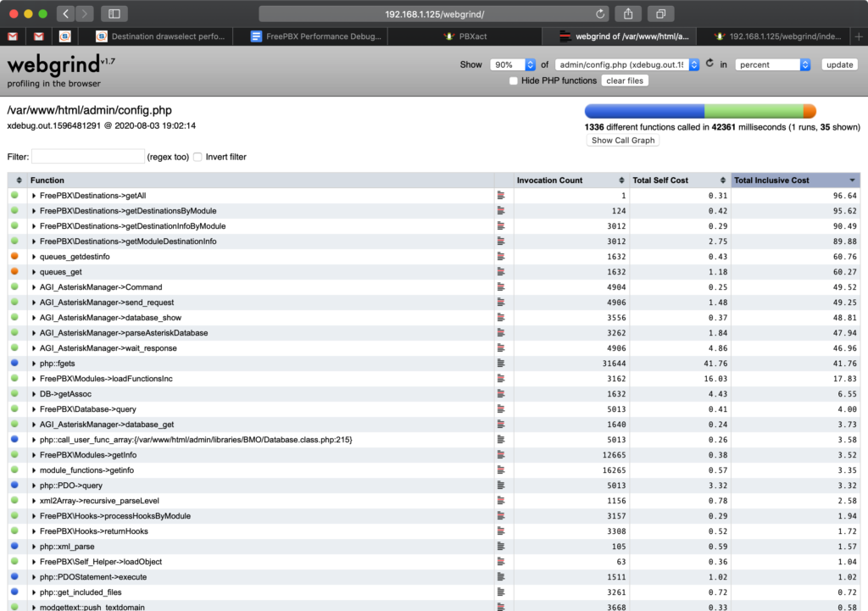
Task: Open the source-code icon for FreePBX\Destinations->getAll
Action: point(502,196)
